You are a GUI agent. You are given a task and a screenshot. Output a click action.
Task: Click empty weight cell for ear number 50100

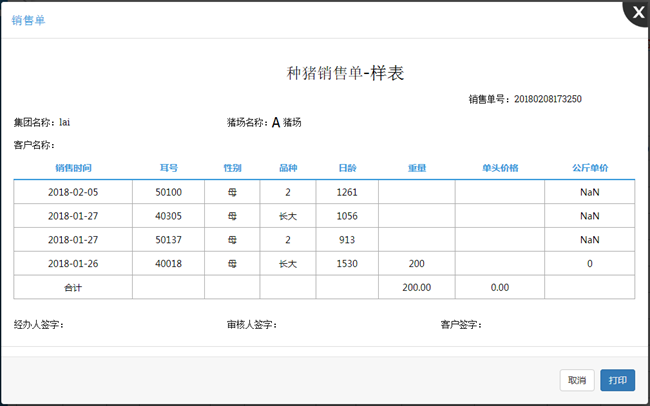pyautogui.click(x=417, y=192)
